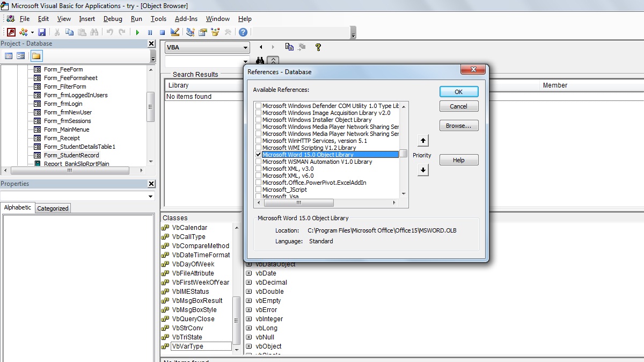The width and height of the screenshot is (644, 362).
Task: Click the Browse... button
Action: (459, 126)
